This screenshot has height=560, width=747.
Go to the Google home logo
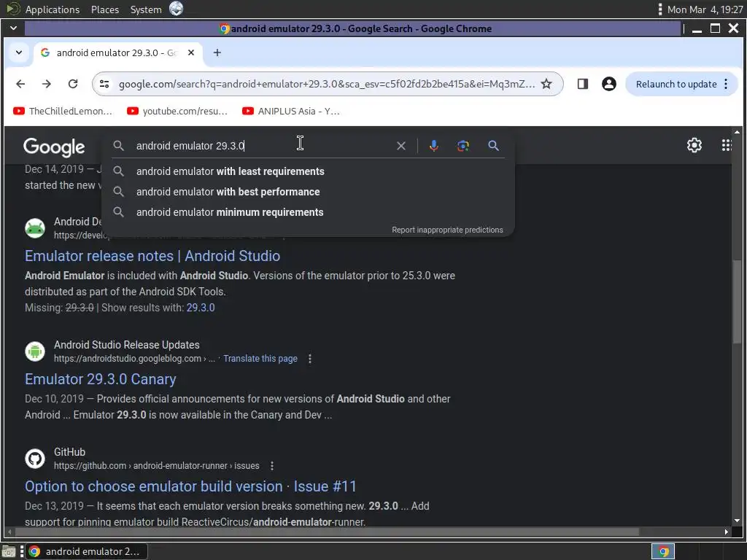[x=54, y=147]
